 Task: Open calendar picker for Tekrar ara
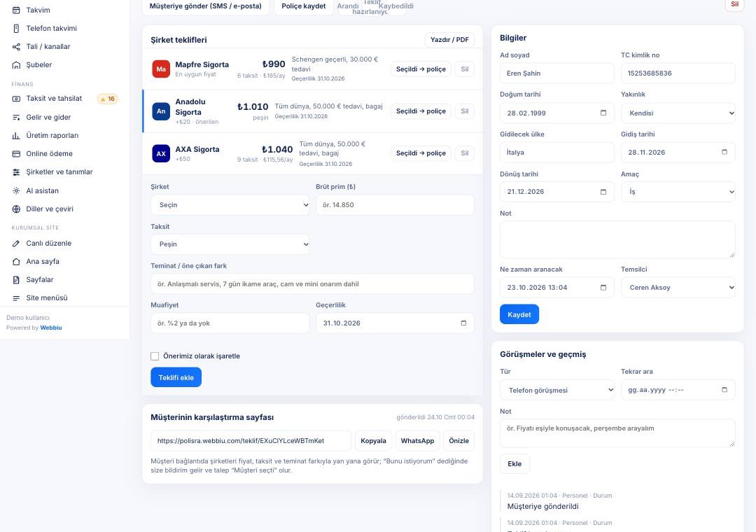724,390
